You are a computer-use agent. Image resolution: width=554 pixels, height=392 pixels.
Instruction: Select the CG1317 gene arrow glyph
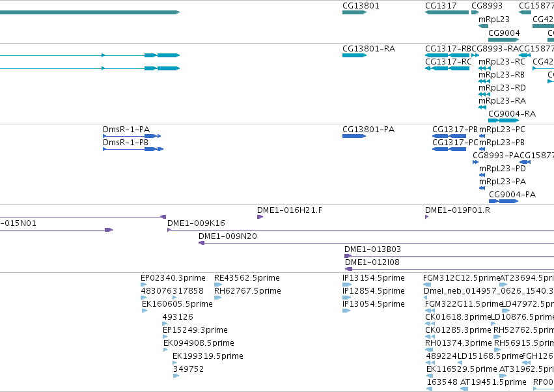tap(447, 12)
